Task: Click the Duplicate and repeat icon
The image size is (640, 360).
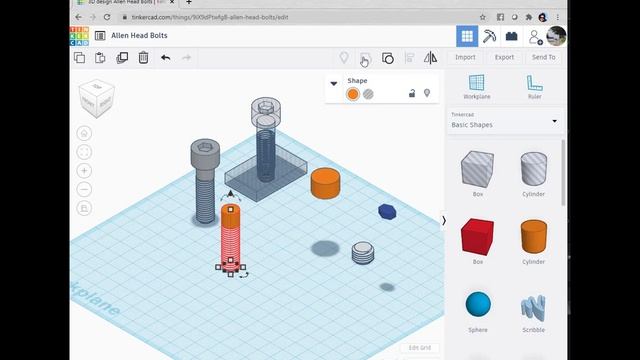Action: click(122, 58)
